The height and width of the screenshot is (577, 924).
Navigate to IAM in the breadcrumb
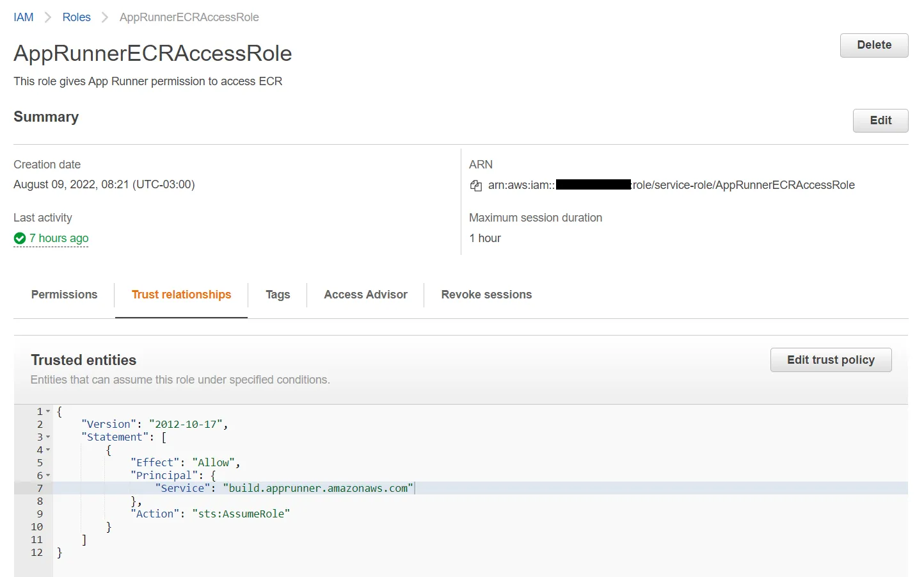pyautogui.click(x=24, y=17)
